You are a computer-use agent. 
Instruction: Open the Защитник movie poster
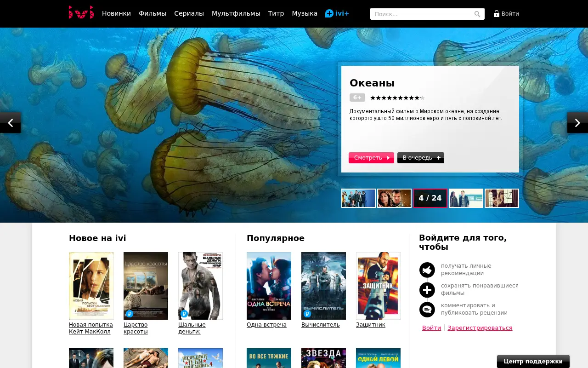point(378,286)
